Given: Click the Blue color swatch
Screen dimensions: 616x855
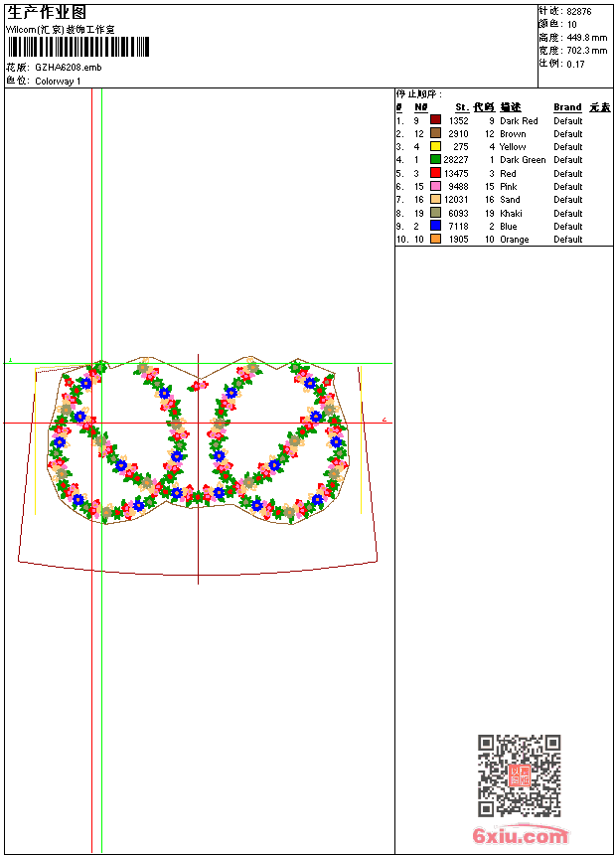Looking at the screenshot, I should pyautogui.click(x=435, y=226).
